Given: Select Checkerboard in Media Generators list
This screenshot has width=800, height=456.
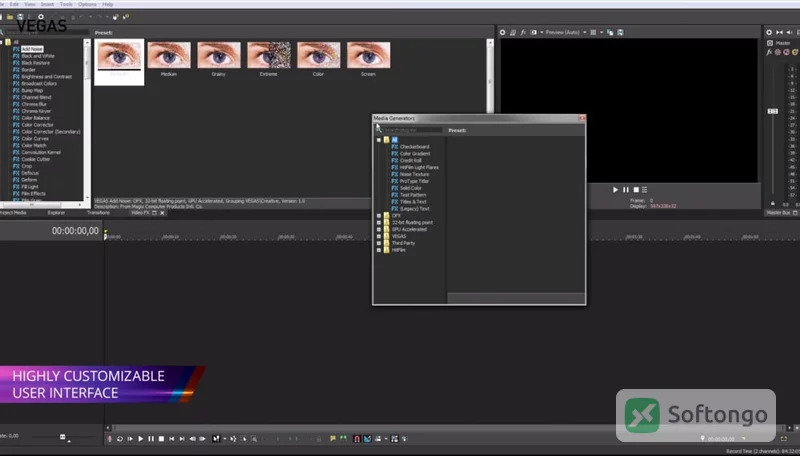Looking at the screenshot, I should (414, 147).
